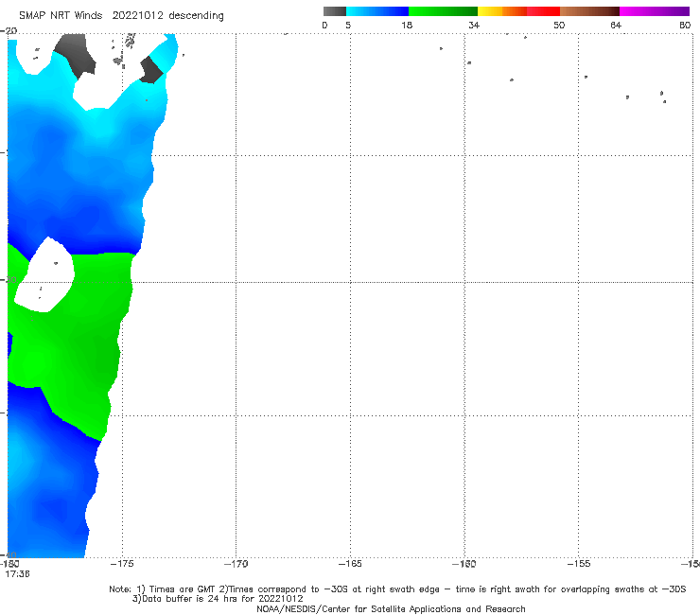700x615 pixels.
Task: Click the longitude axis label '-160'
Action: 464,564
